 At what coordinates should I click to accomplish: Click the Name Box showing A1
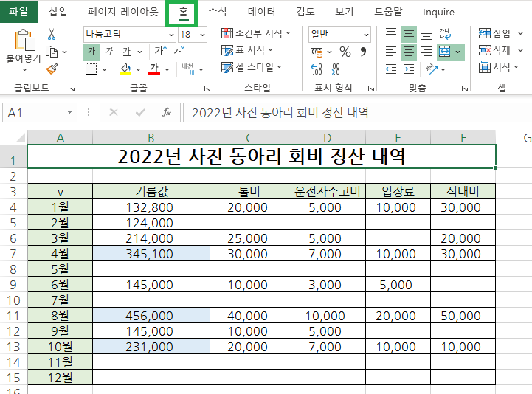(x=40, y=112)
